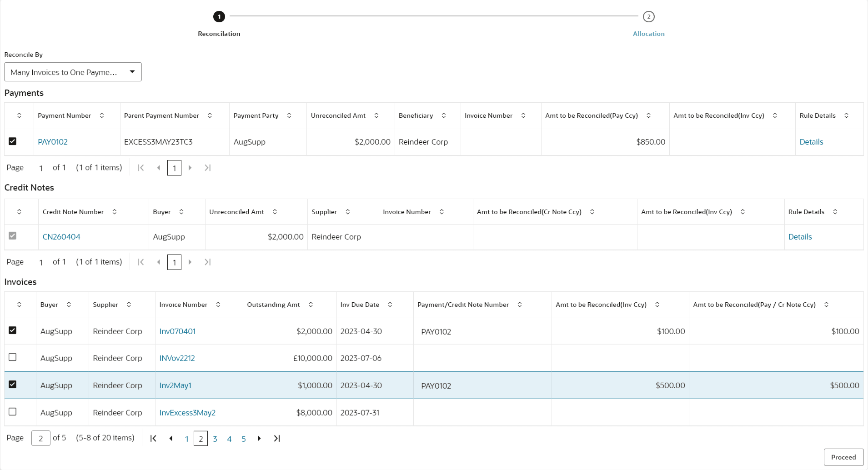The image size is (868, 470).
Task: Open invoice INVov2212 link
Action: coord(177,358)
